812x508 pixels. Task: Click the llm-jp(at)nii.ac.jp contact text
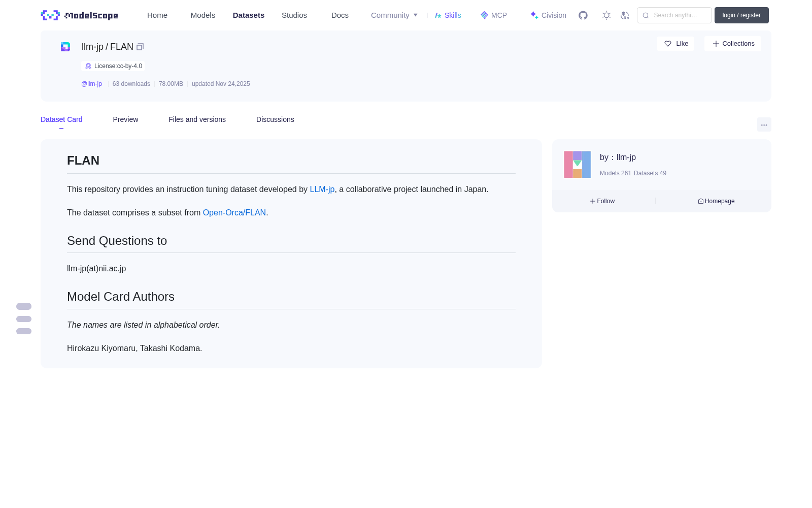pos(96,268)
